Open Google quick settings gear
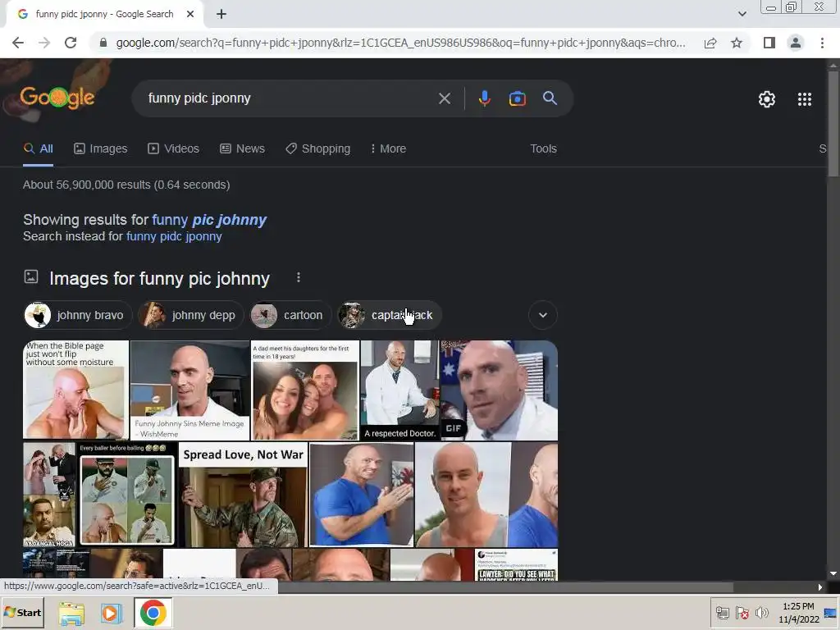Viewport: 840px width, 630px height. coord(767,99)
